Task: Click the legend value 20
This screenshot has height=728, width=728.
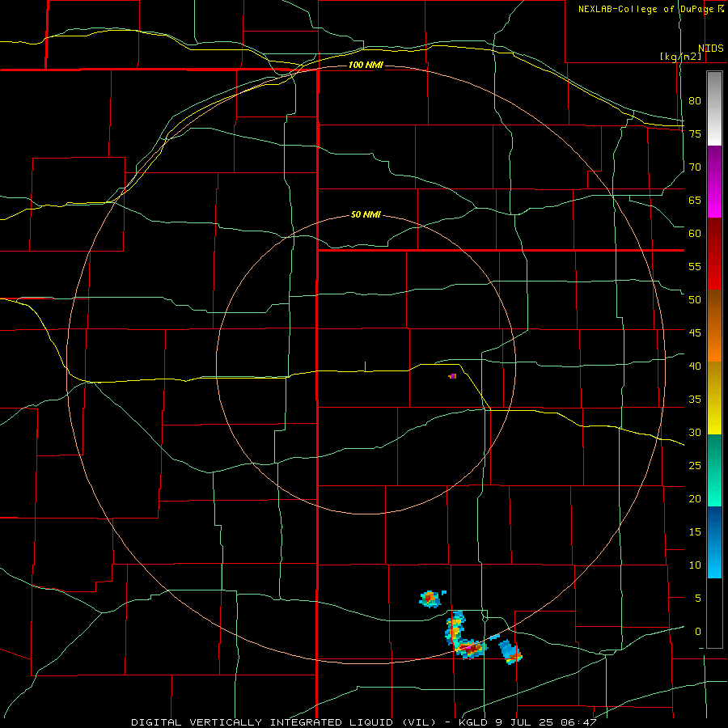Action: (x=695, y=498)
